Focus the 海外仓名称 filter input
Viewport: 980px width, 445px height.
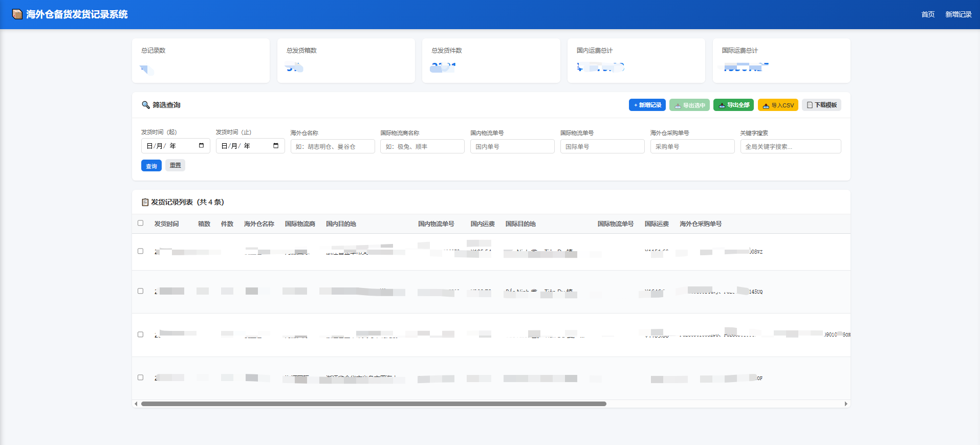click(x=333, y=146)
